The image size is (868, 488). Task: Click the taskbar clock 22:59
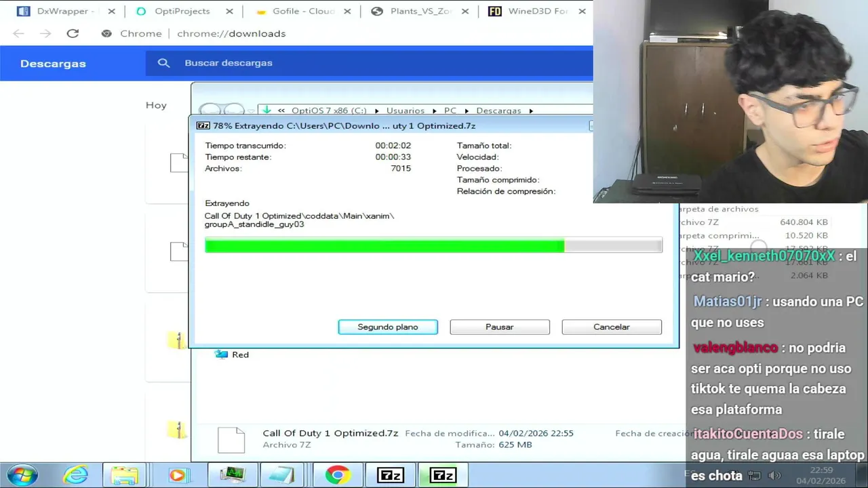tap(821, 470)
